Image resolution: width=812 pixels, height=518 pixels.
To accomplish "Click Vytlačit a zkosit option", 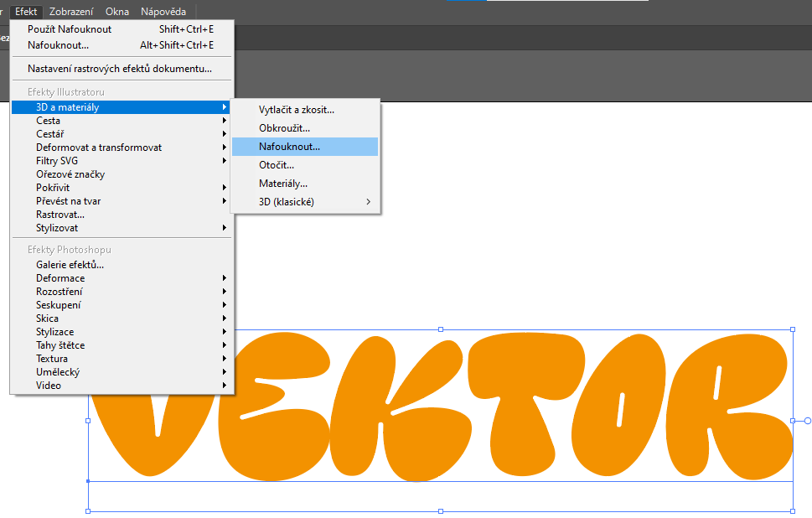I will pyautogui.click(x=297, y=110).
